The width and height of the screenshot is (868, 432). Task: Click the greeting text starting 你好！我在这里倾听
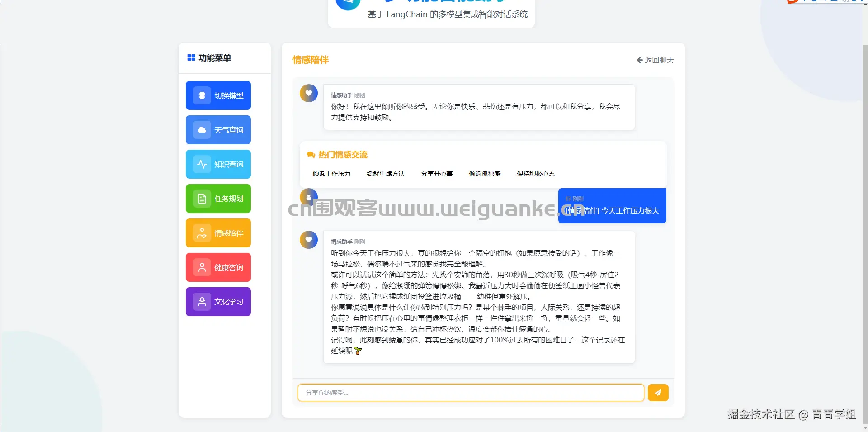tap(476, 112)
